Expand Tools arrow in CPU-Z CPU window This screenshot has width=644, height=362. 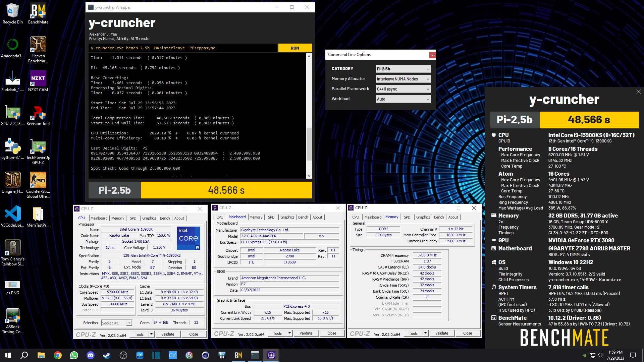coord(151,334)
